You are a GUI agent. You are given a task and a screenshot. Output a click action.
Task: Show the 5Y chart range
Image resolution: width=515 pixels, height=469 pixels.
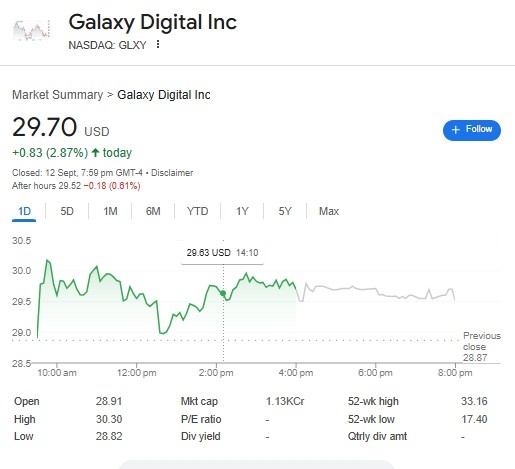[x=285, y=211]
